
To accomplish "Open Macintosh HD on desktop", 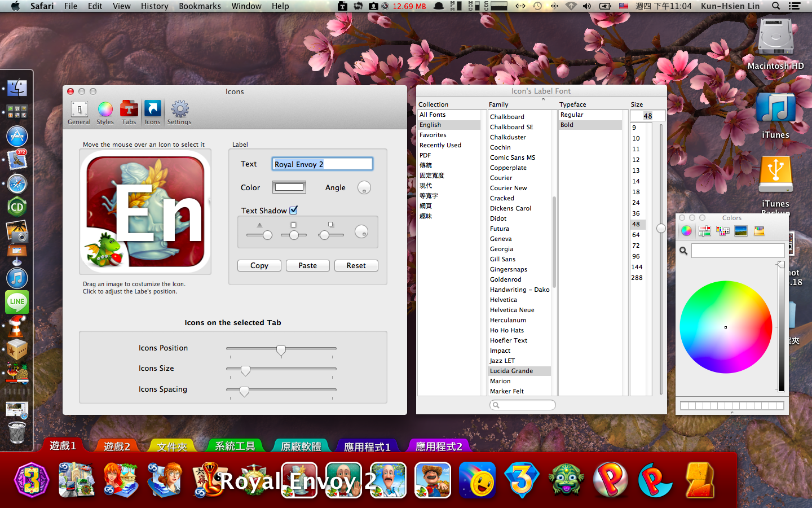I will 776,44.
